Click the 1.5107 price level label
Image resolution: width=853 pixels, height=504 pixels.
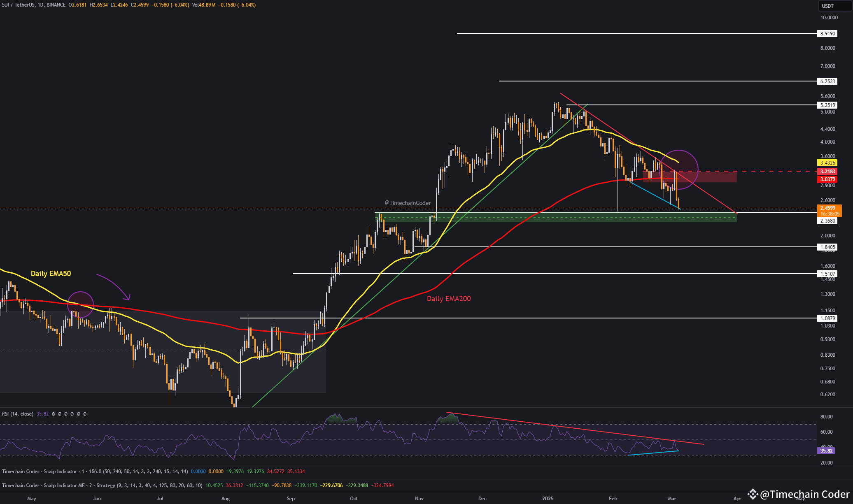pyautogui.click(x=827, y=274)
